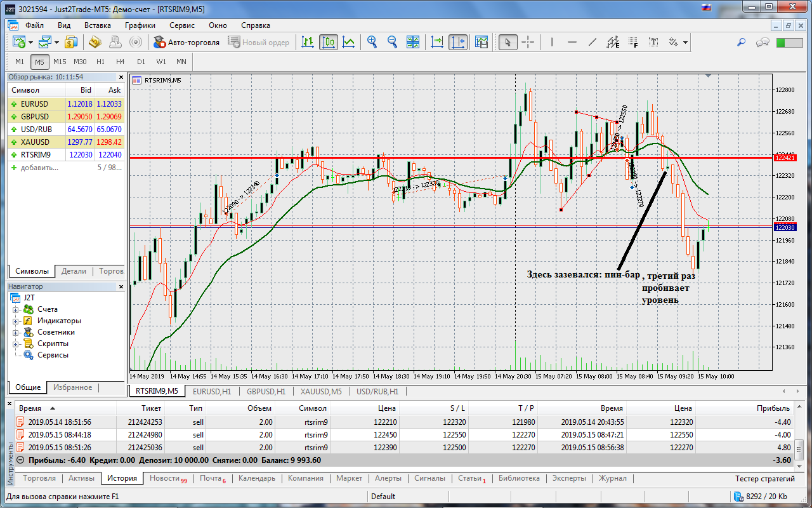Switch to the W1 timeframe
This screenshot has height=508, width=812.
click(x=161, y=62)
